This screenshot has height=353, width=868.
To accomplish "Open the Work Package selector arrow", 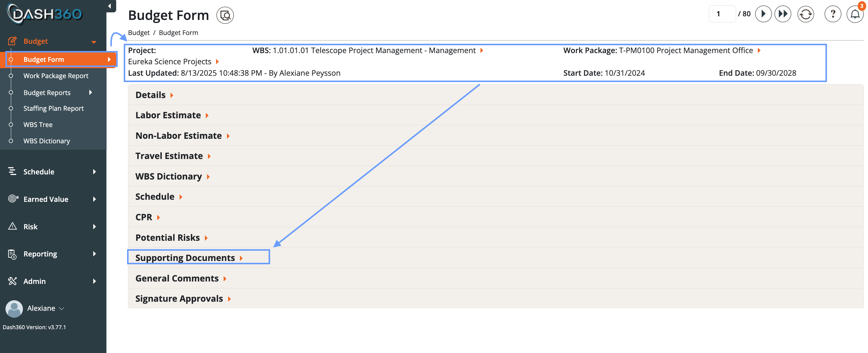I will (759, 50).
